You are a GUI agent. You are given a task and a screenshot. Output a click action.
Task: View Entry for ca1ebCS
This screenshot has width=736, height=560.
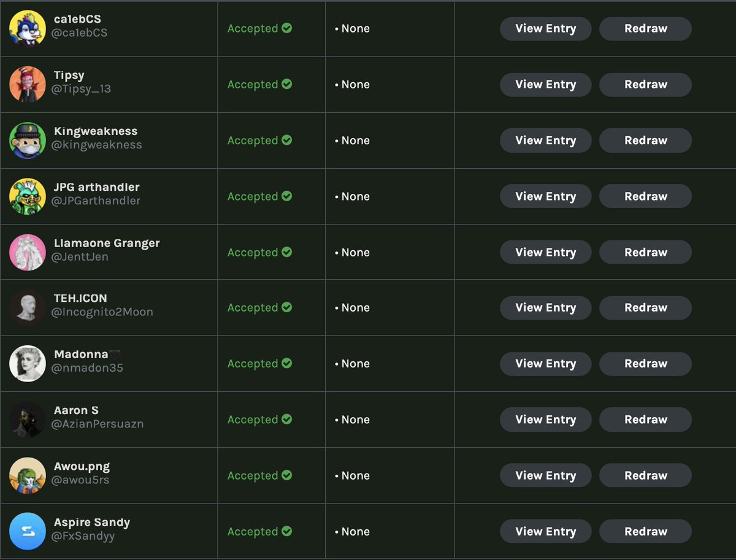546,28
